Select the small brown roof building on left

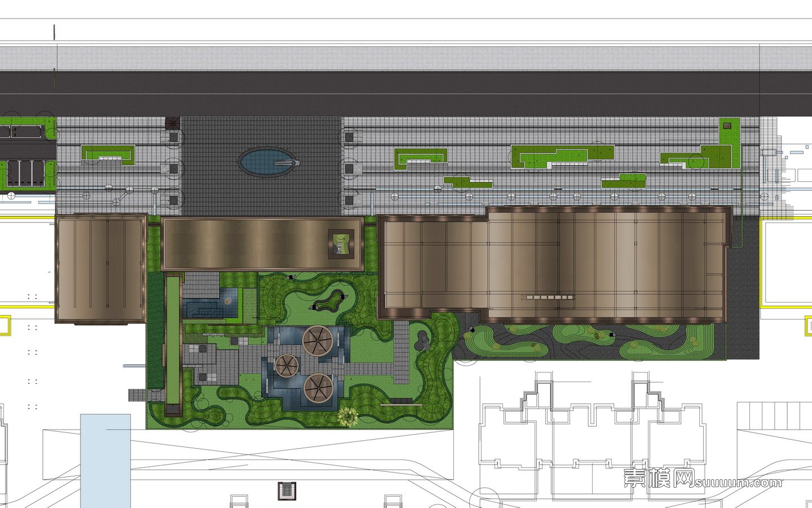coord(100,268)
